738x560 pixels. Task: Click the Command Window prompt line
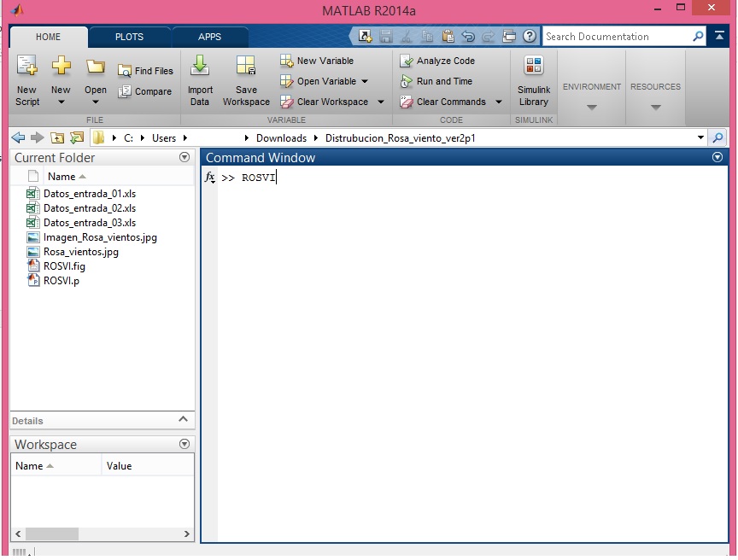[x=471, y=178]
